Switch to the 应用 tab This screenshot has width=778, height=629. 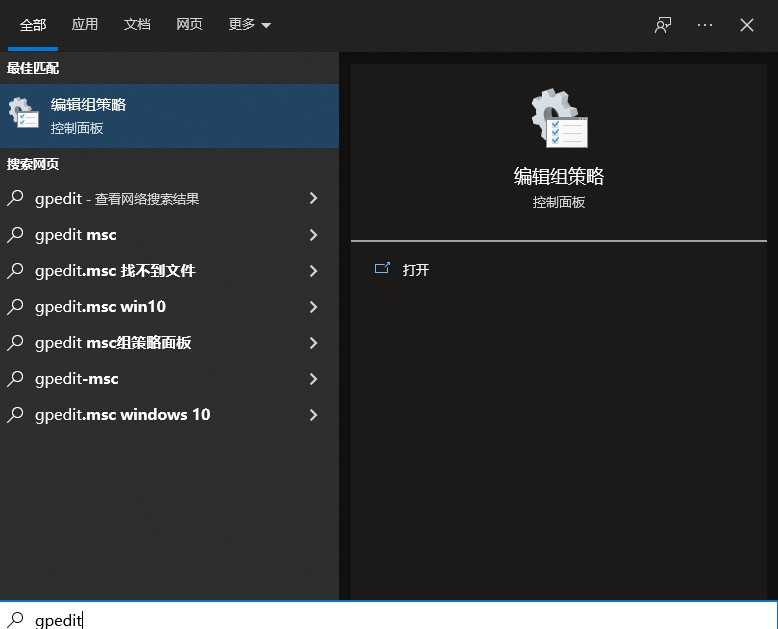[x=85, y=24]
